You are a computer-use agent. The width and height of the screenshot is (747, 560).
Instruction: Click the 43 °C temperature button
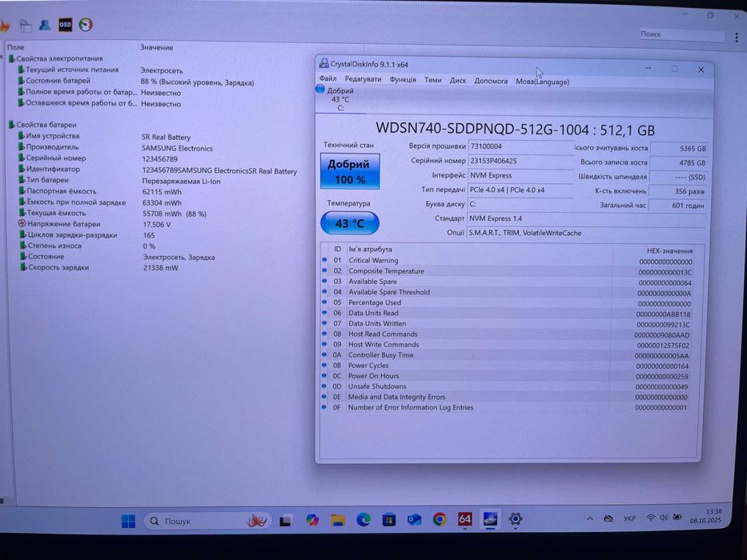pos(350,223)
